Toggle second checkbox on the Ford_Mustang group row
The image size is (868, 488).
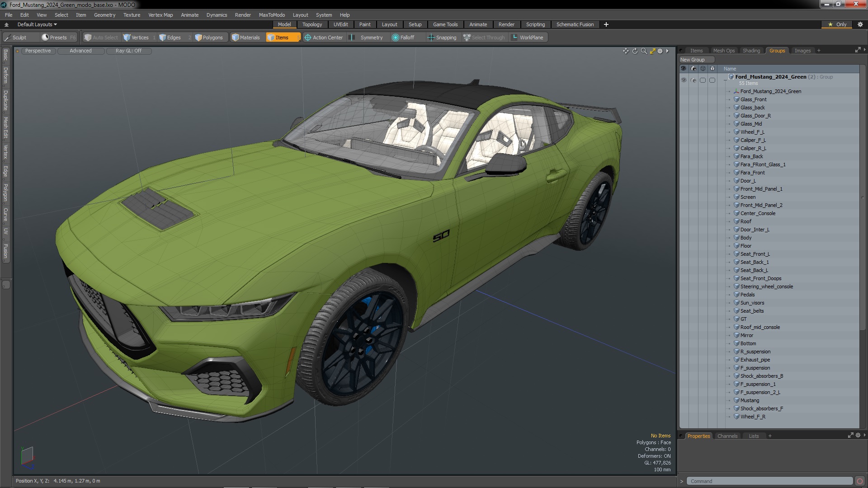712,80
